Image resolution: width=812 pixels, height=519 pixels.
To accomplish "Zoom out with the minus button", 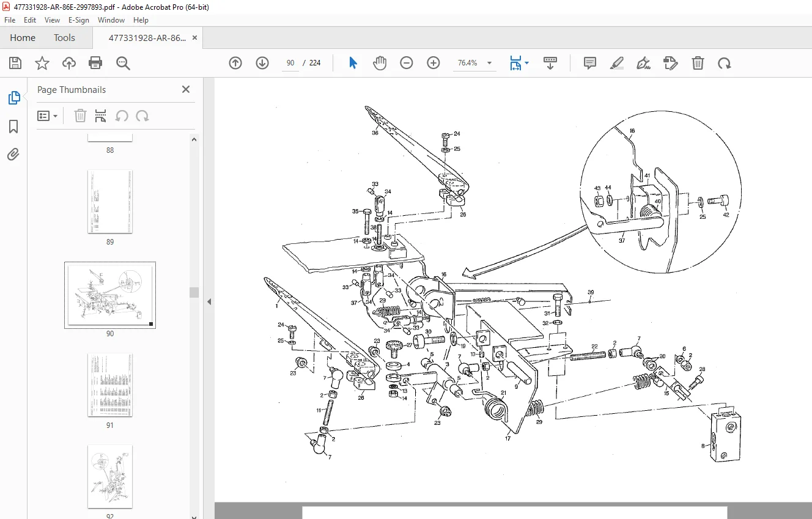I will tap(407, 63).
